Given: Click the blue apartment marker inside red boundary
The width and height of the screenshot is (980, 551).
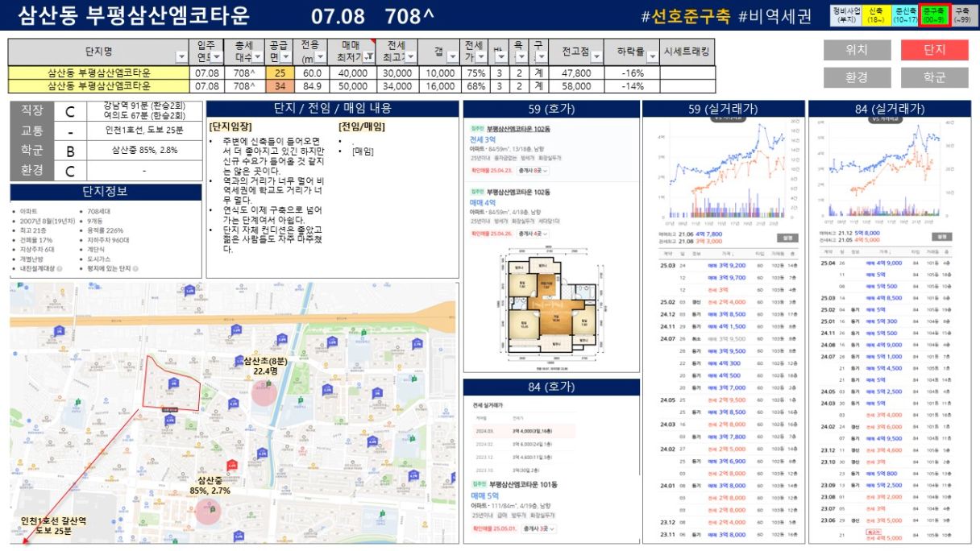Looking at the screenshot, I should pyautogui.click(x=172, y=382).
